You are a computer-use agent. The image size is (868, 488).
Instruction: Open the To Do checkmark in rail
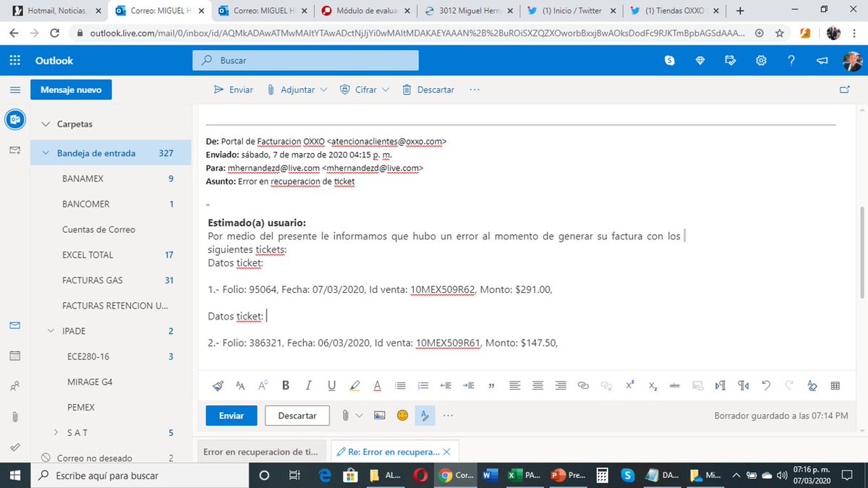pos(15,447)
